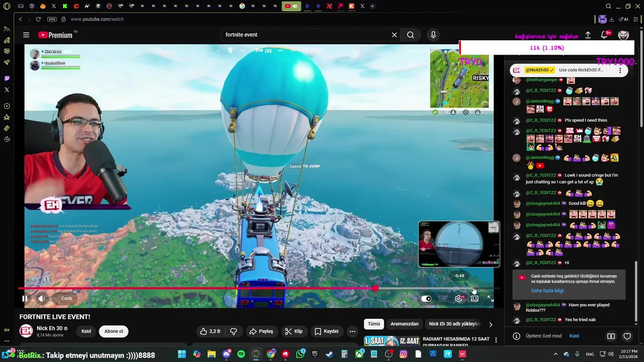Viewport: 644px width, 362px height.
Task: Open browser downloads icon
Action: click(x=611, y=19)
